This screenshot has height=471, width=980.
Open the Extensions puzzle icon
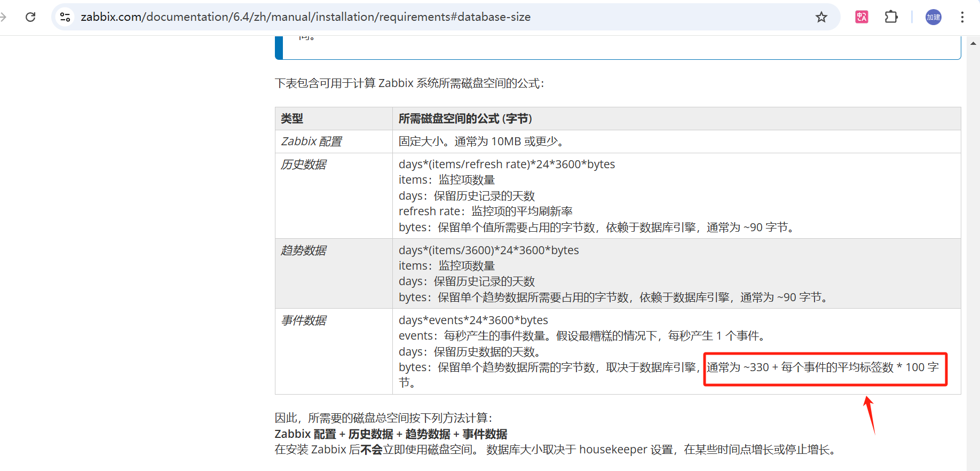click(891, 17)
